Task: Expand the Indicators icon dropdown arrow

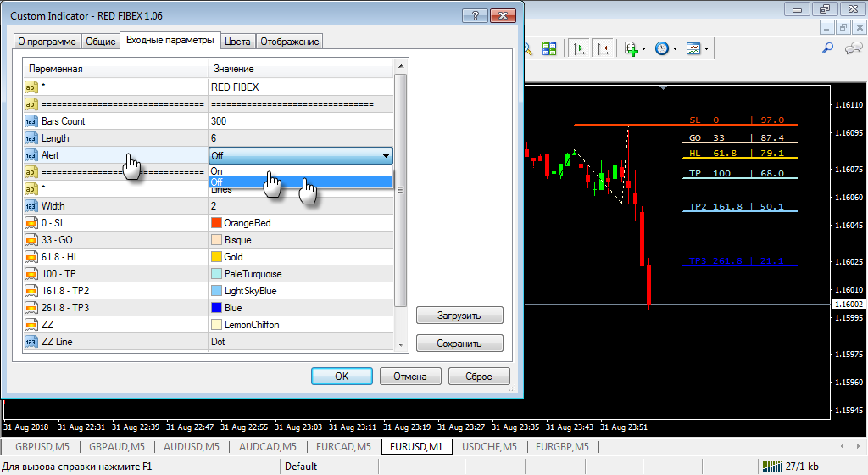Action: (644, 49)
